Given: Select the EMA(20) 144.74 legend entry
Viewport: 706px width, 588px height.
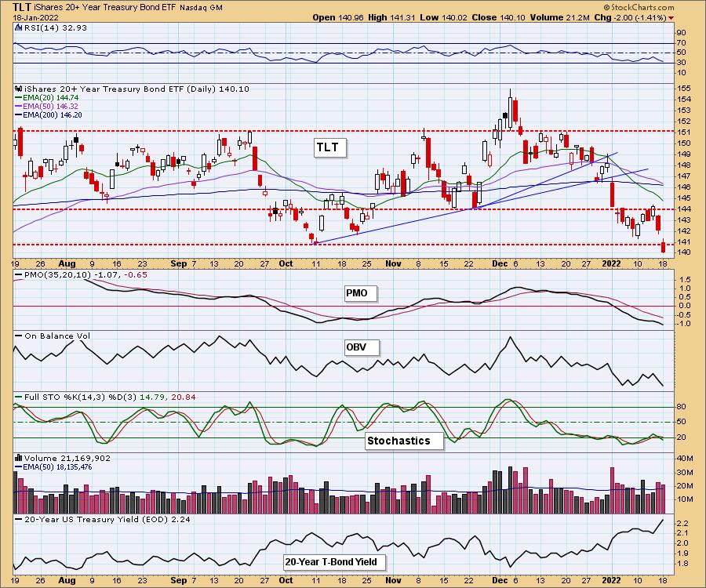Looking at the screenshot, I should click(x=47, y=98).
